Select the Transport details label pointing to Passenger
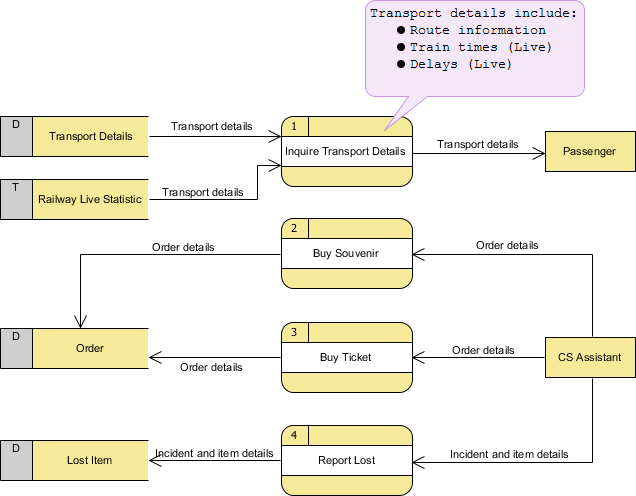The height and width of the screenshot is (496, 636). [478, 144]
